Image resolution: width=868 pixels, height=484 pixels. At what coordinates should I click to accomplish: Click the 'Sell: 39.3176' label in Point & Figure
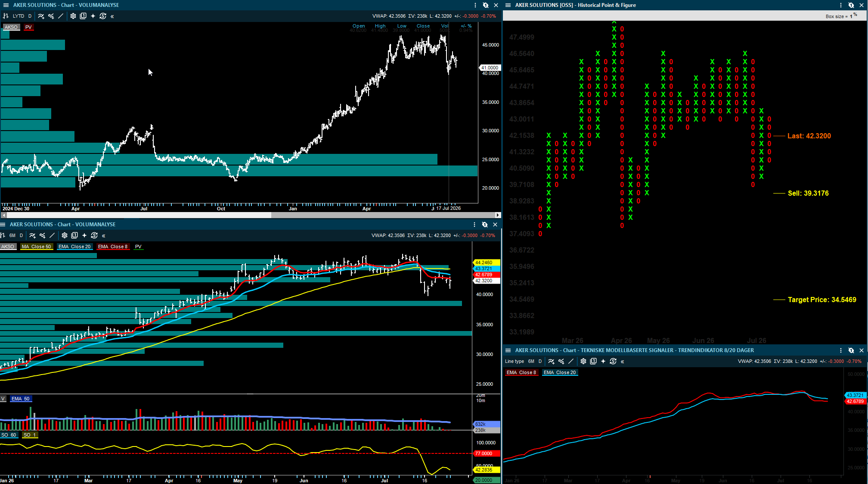pos(808,193)
